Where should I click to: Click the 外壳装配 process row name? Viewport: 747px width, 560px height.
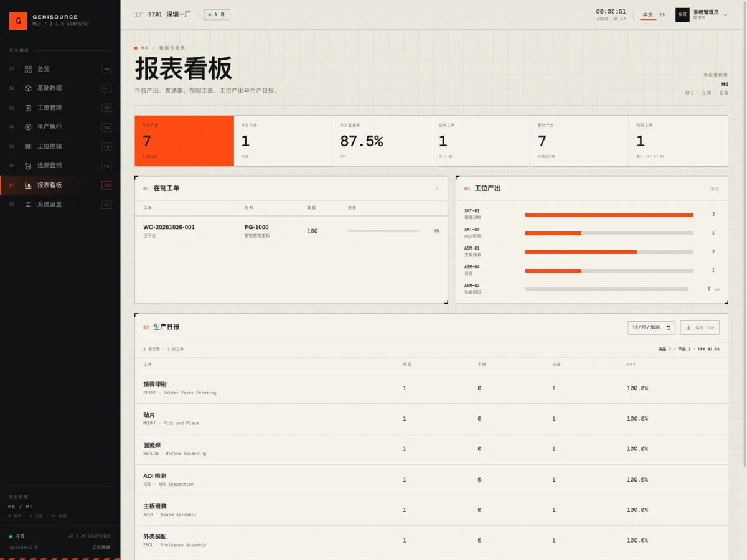click(x=154, y=537)
